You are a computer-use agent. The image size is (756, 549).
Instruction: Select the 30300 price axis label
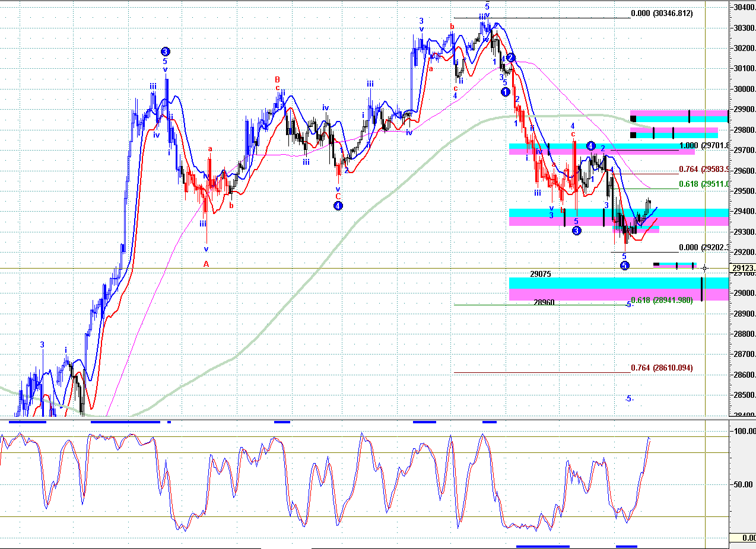coord(745,28)
